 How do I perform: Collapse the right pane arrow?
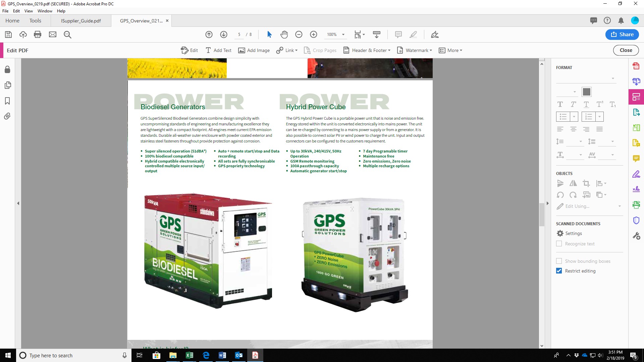tap(547, 203)
